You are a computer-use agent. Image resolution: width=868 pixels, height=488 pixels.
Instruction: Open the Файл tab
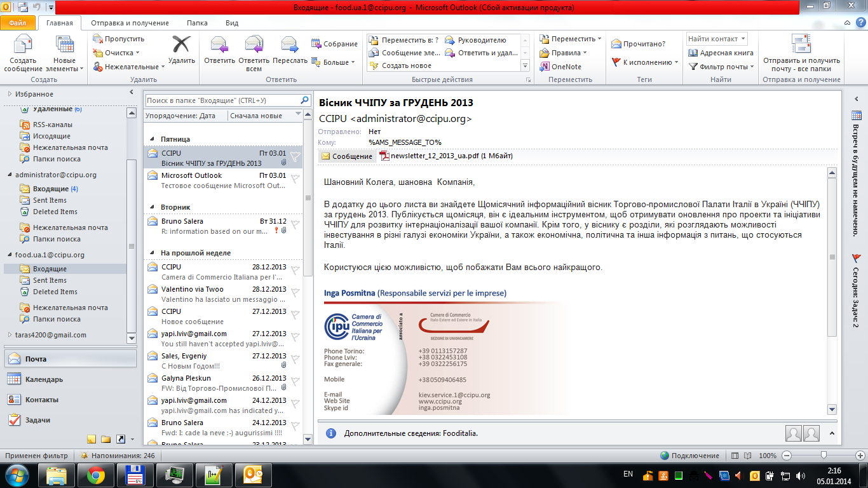click(18, 23)
